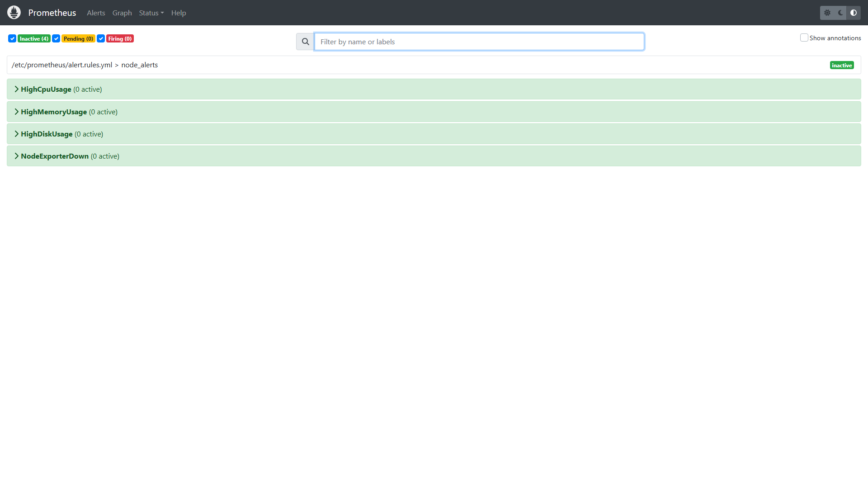Image resolution: width=868 pixels, height=488 pixels.
Task: Click the alert.rules.yml node_alerts group path
Action: point(85,65)
